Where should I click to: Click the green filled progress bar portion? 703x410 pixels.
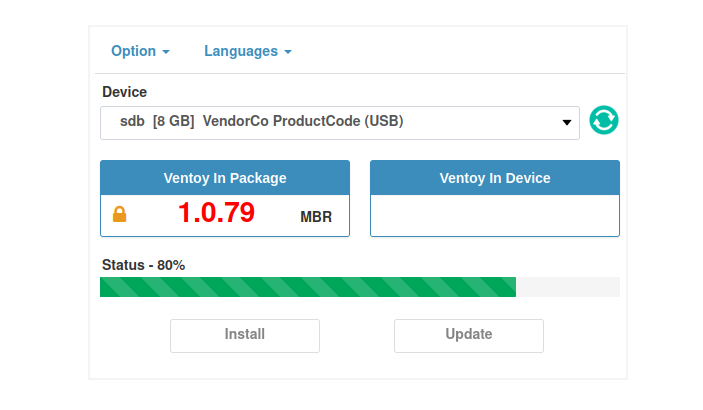(307, 288)
